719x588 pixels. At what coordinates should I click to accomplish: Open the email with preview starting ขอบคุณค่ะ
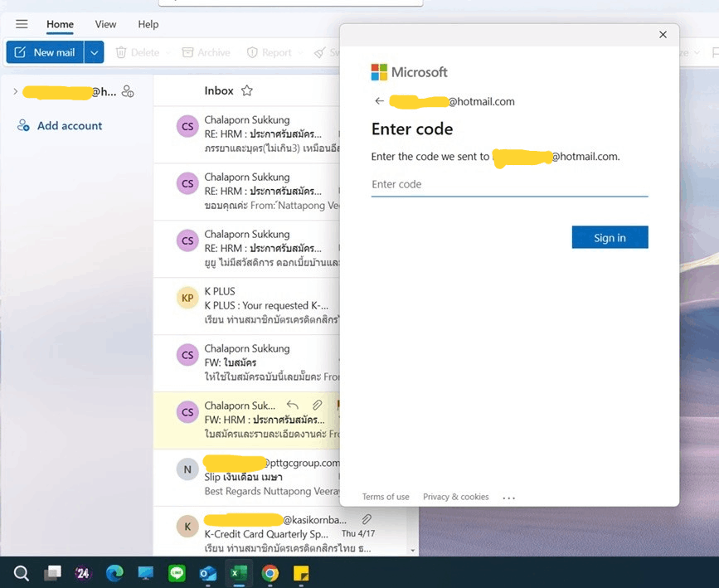tap(246, 192)
